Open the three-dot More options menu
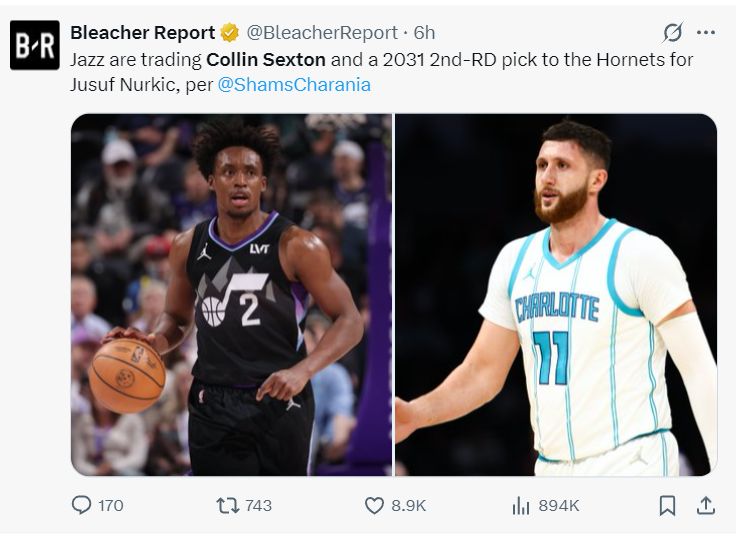The width and height of the screenshot is (736, 537). (x=706, y=32)
